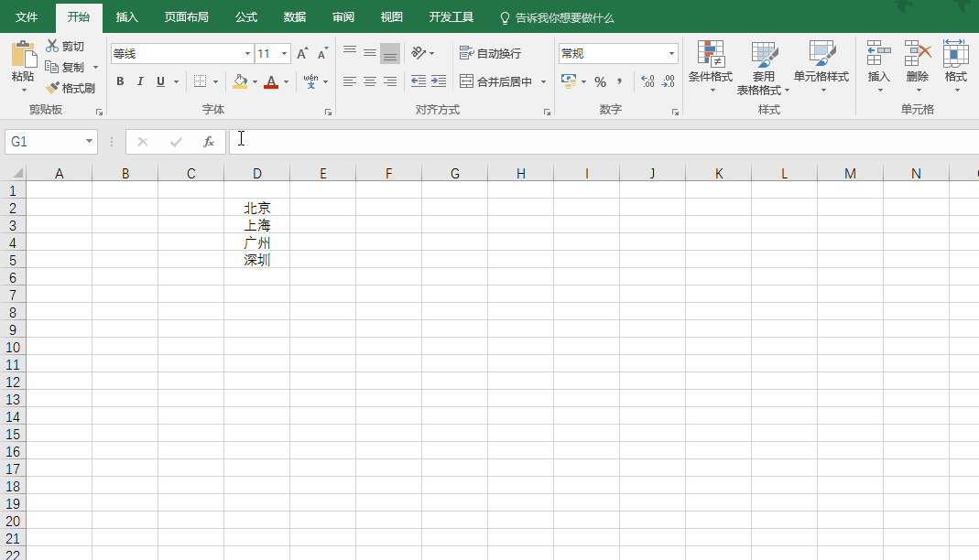The width and height of the screenshot is (979, 560).
Task: Open the font size dropdown
Action: click(284, 54)
